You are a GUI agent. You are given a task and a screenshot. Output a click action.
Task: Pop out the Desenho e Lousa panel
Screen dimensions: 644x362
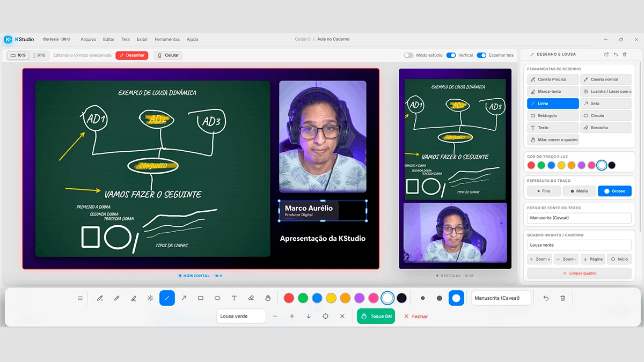606,55
